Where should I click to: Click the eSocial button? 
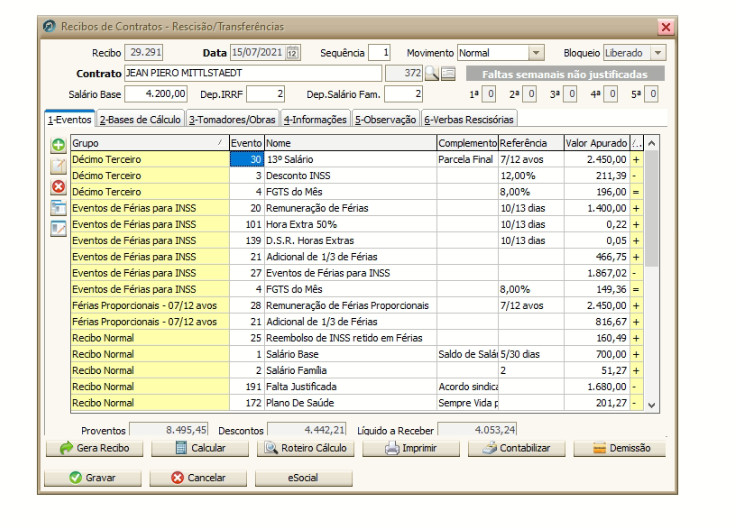pyautogui.click(x=304, y=478)
